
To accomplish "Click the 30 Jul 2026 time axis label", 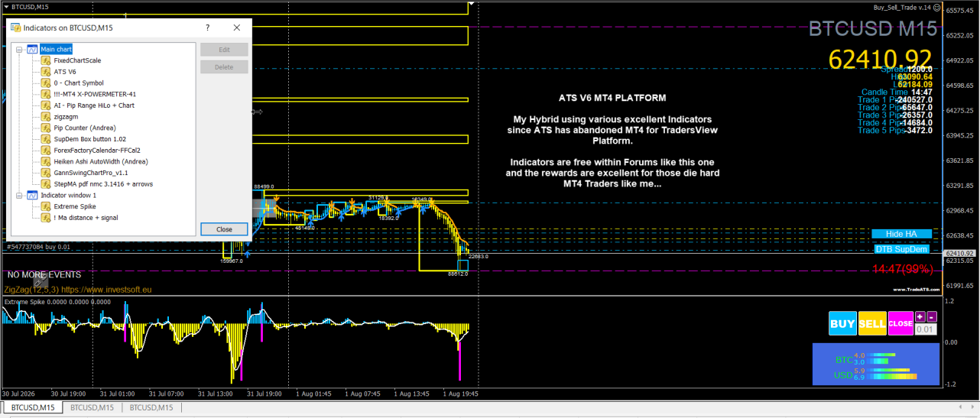I will pos(19,394).
